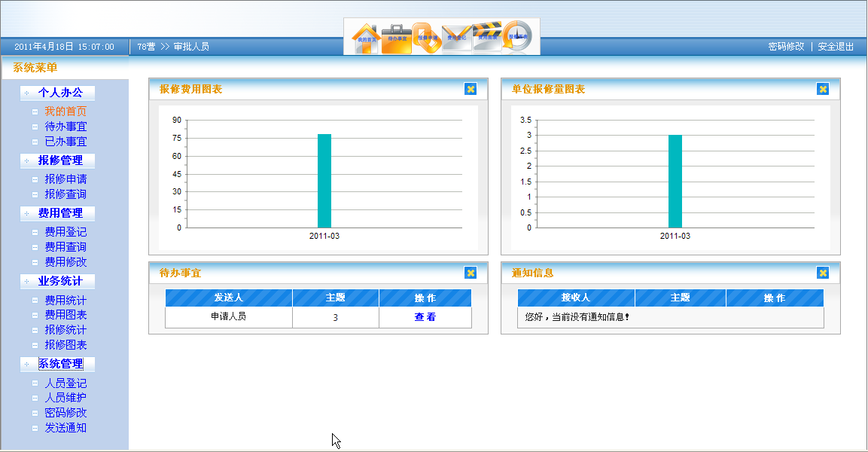Select 报修统计 under 业务统计
Image resolution: width=868 pixels, height=452 pixels.
[66, 330]
